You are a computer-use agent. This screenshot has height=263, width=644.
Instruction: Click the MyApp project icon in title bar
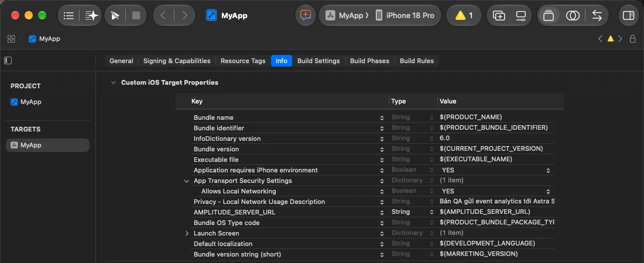point(211,16)
